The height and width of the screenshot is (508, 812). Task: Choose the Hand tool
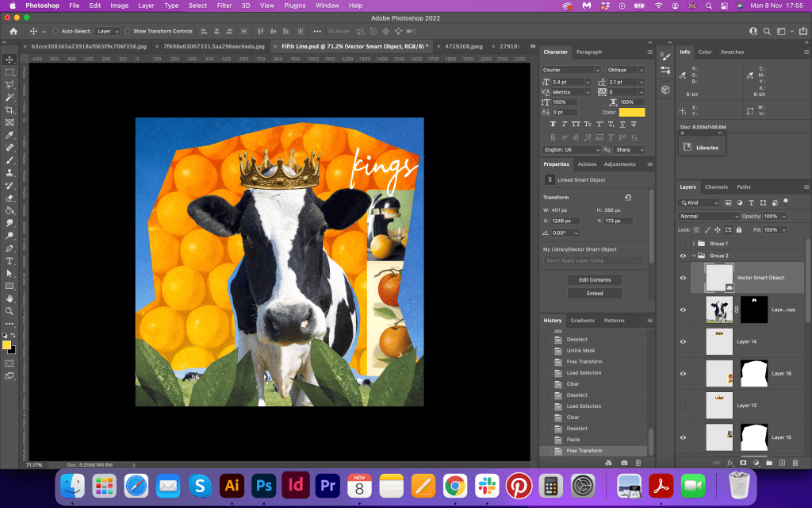tap(10, 298)
